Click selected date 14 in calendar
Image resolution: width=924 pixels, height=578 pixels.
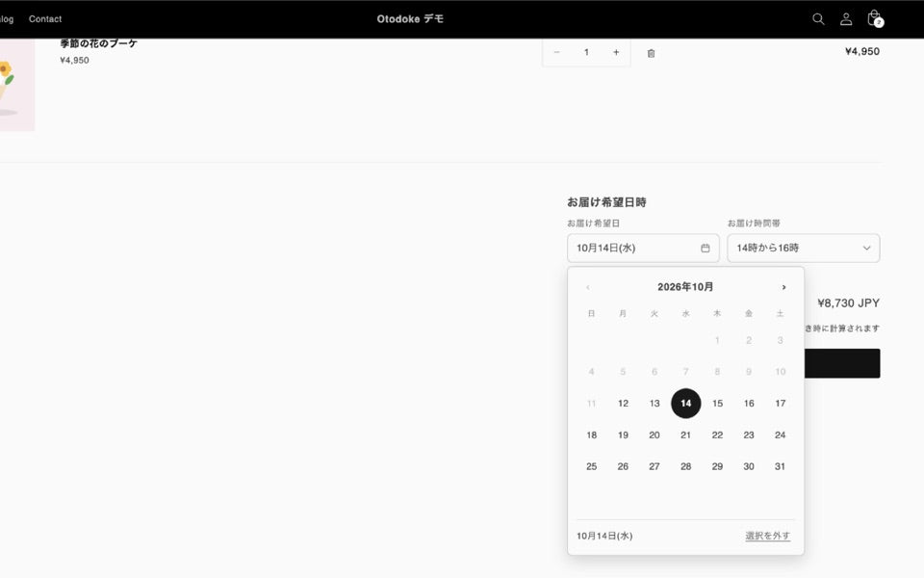click(686, 404)
